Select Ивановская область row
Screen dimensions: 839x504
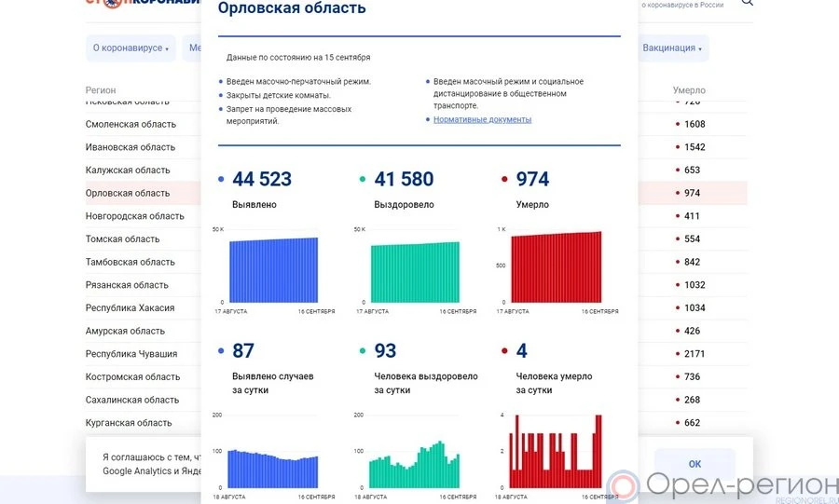(x=130, y=147)
